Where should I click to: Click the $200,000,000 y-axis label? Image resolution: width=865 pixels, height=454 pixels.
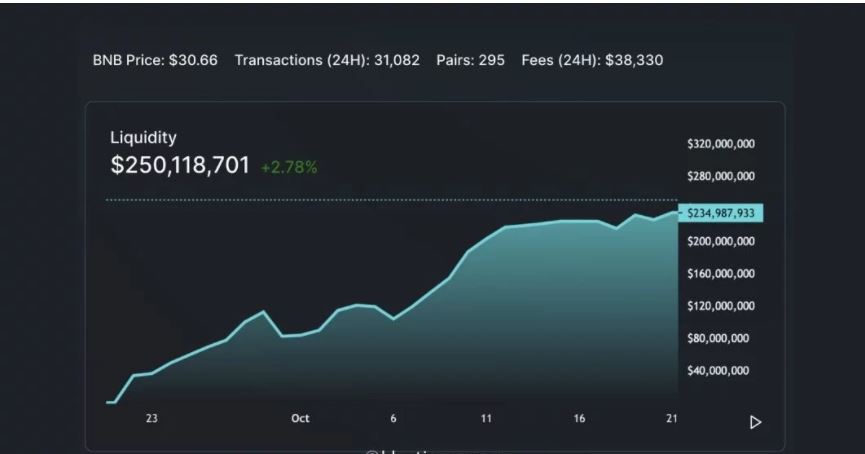[x=720, y=241]
